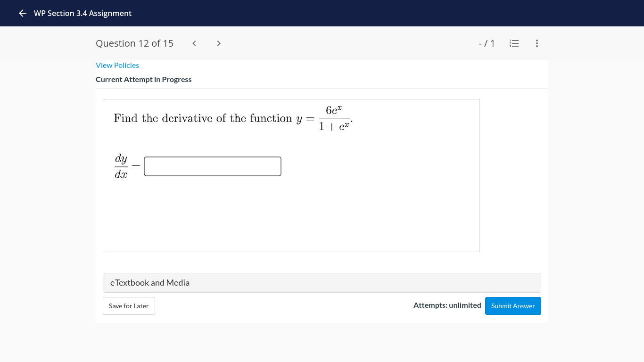This screenshot has width=644, height=362.
Task: Go to the previous question chevron
Action: tap(194, 43)
